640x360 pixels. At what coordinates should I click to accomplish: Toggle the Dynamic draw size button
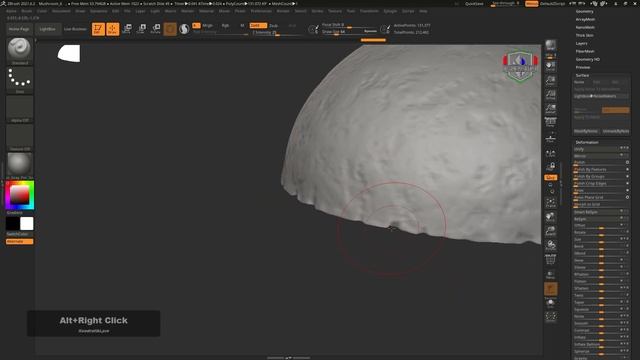tap(370, 31)
